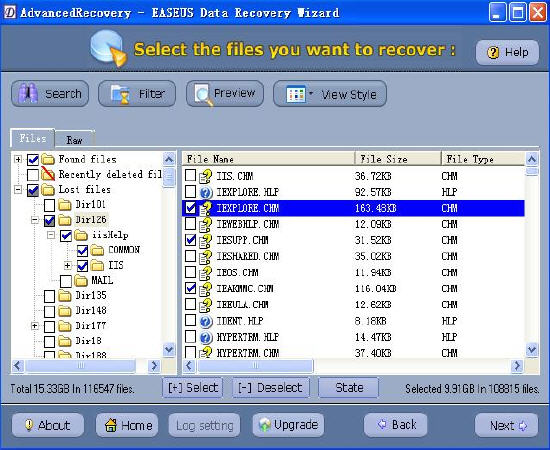
Task: Click the Upgrade globe icon
Action: click(265, 425)
